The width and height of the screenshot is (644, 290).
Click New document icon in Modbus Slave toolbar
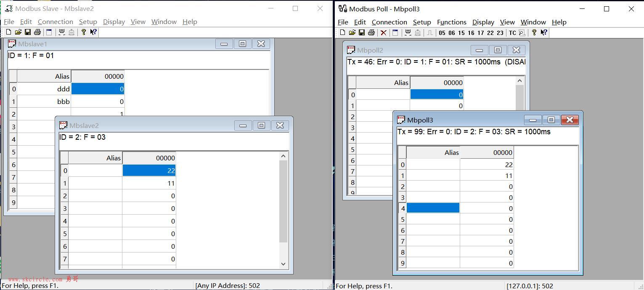click(8, 32)
